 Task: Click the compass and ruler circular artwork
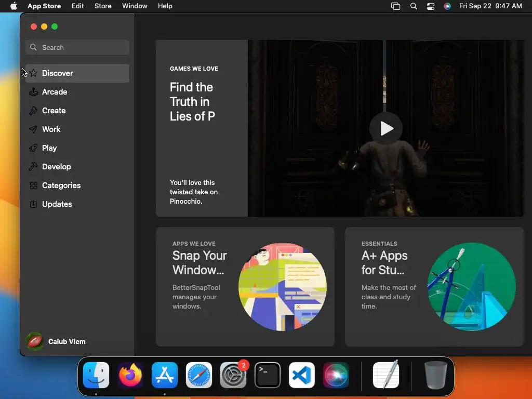click(472, 287)
